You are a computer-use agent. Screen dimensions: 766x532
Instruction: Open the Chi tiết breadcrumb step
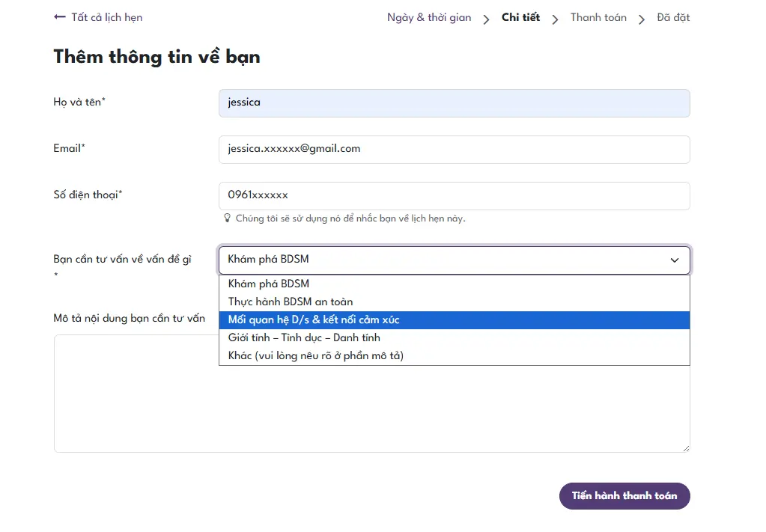pyautogui.click(x=520, y=17)
